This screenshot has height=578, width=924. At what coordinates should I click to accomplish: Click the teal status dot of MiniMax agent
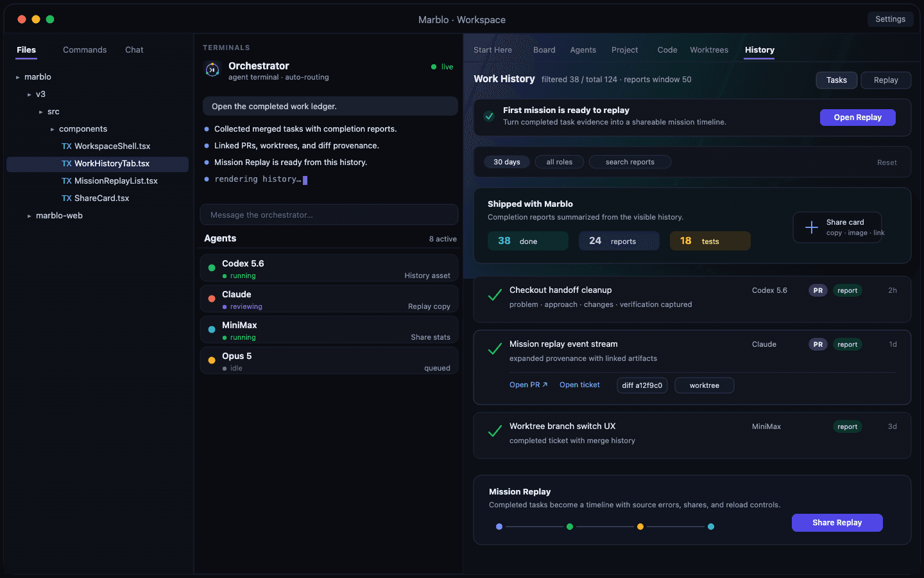coord(212,329)
